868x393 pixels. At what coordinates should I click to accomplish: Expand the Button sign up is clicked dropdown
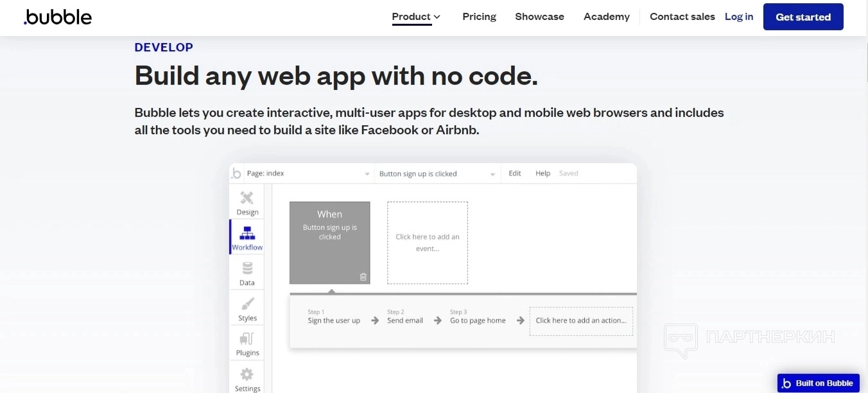click(438, 173)
